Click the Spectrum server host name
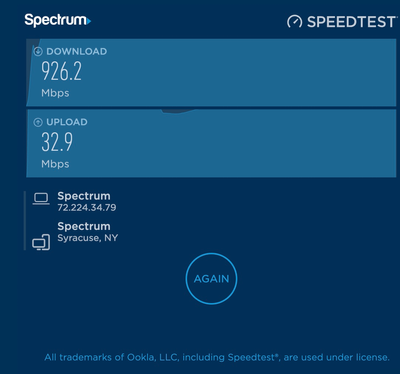The image size is (400, 374). click(x=84, y=226)
